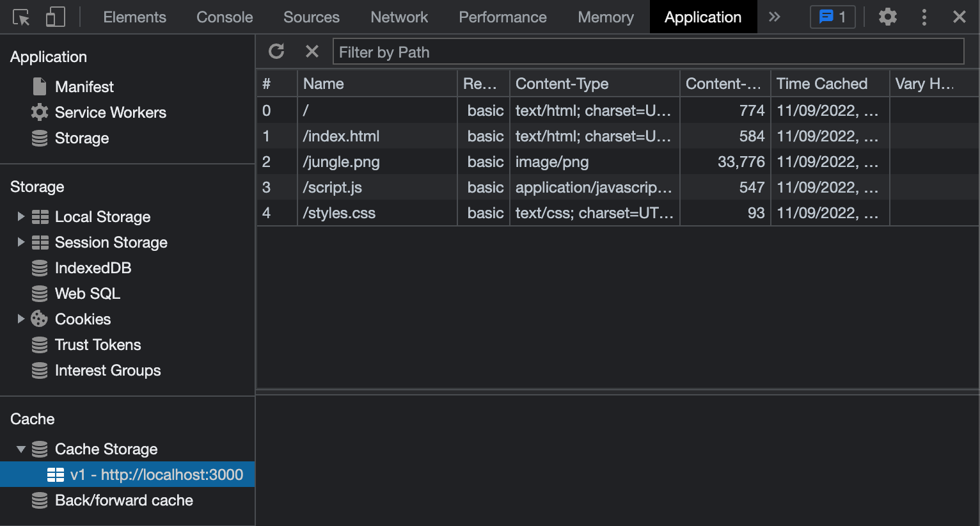
Task: Expand the Cookies section
Action: point(21,319)
